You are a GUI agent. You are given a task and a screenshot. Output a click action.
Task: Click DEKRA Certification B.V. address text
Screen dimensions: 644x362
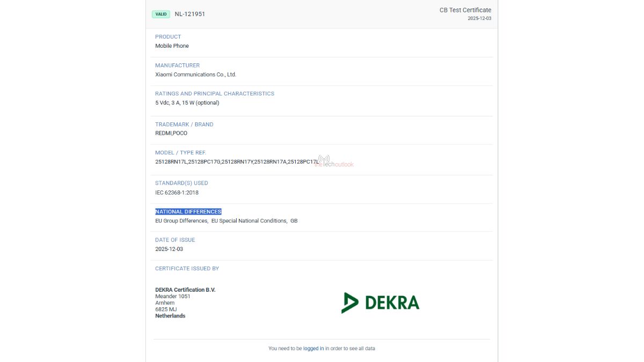(185, 290)
